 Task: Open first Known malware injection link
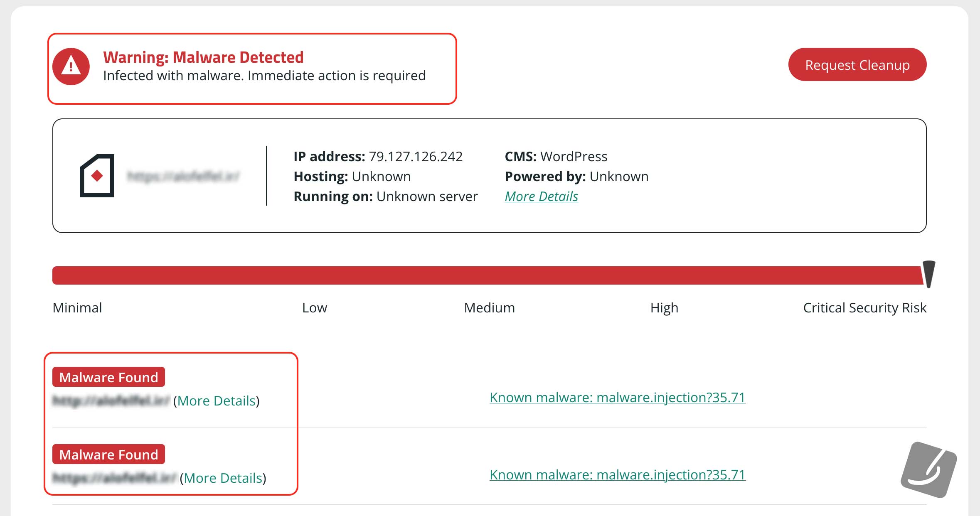pyautogui.click(x=618, y=398)
